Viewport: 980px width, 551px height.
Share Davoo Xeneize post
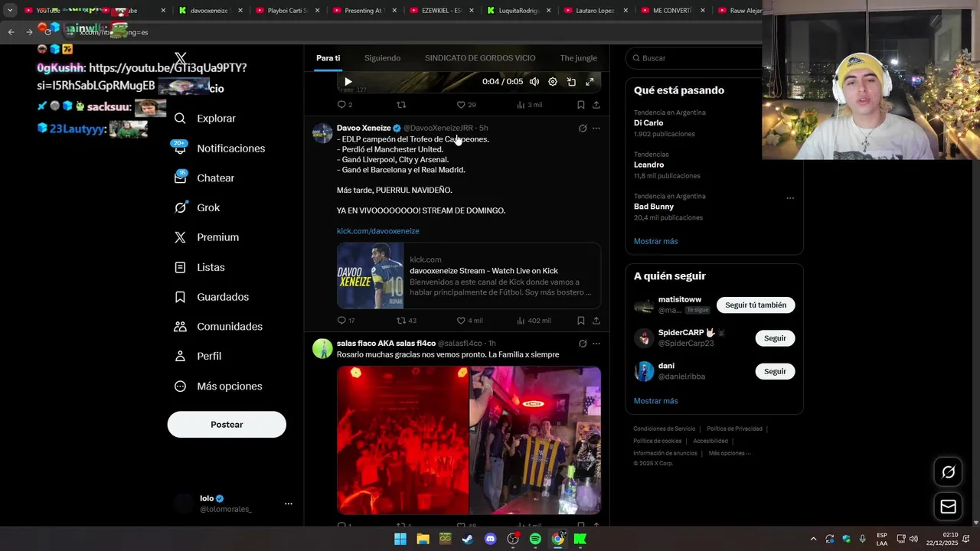pos(596,321)
